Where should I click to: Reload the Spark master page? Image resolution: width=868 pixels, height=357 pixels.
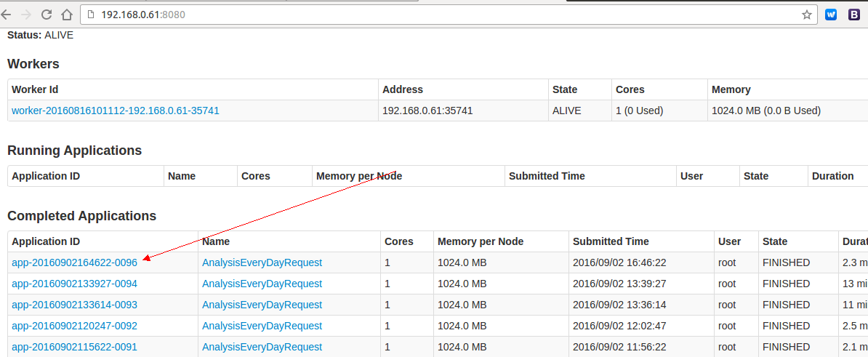(47, 15)
